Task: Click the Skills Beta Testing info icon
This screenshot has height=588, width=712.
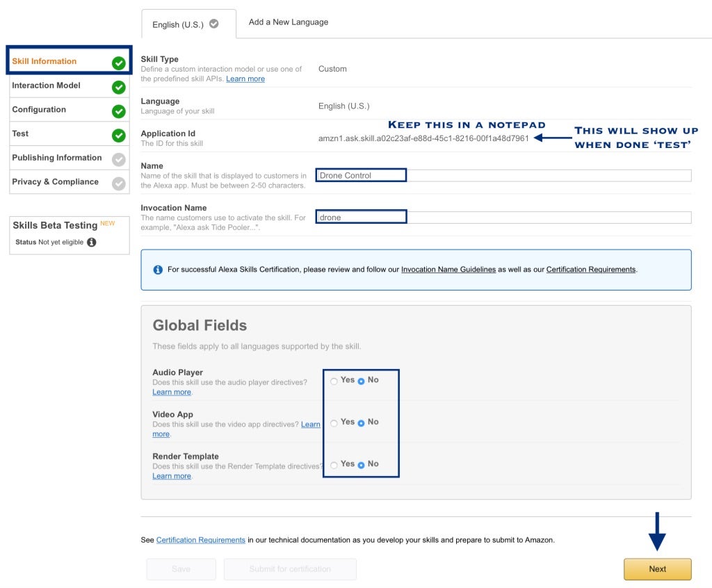Action: point(92,243)
